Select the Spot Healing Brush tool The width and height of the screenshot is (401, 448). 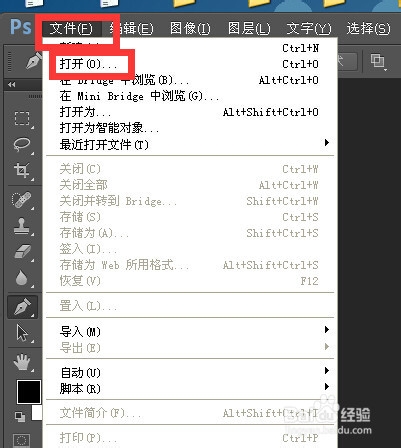point(22,200)
